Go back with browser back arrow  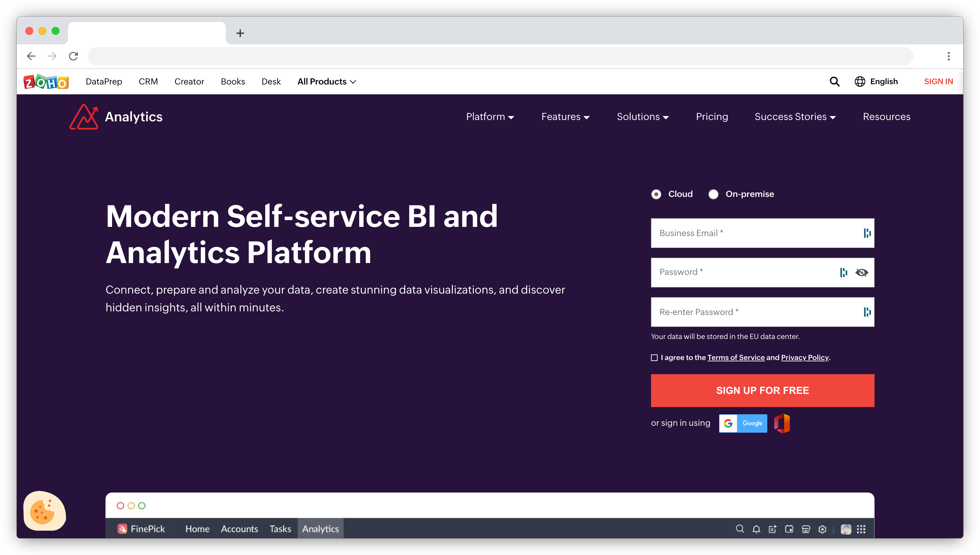click(31, 56)
